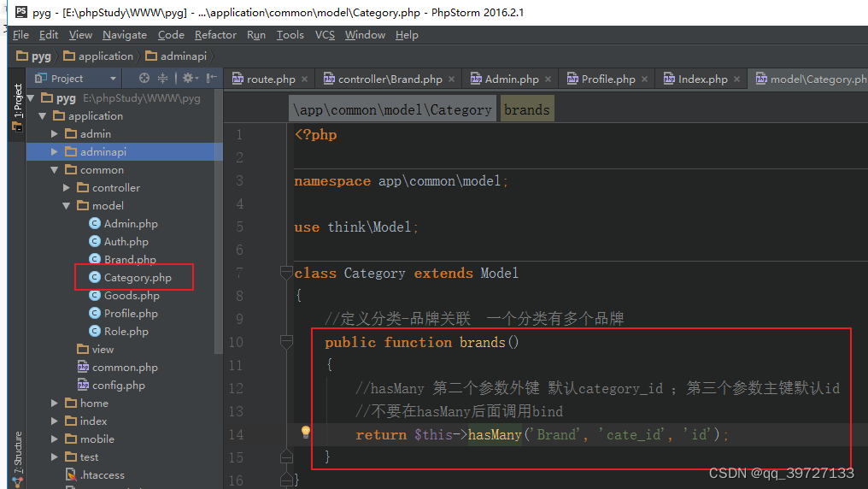The image size is (868, 489).
Task: Open the Navigate menu
Action: [x=125, y=35]
